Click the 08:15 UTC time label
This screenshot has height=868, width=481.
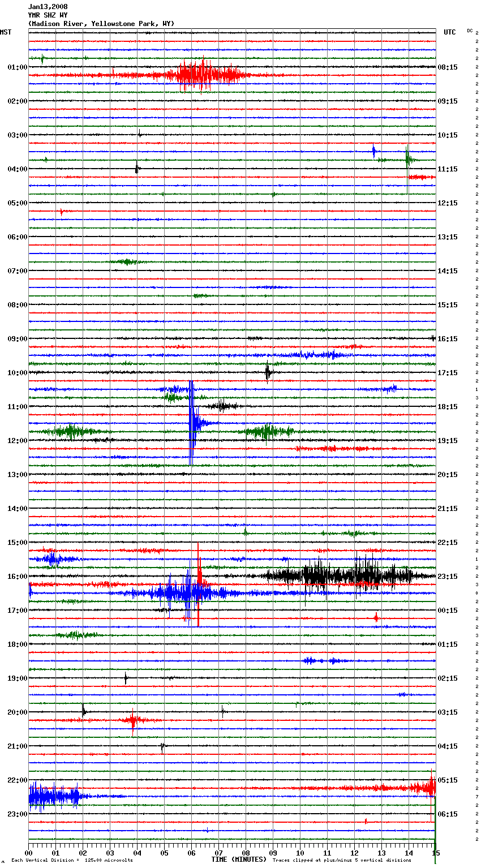(448, 67)
